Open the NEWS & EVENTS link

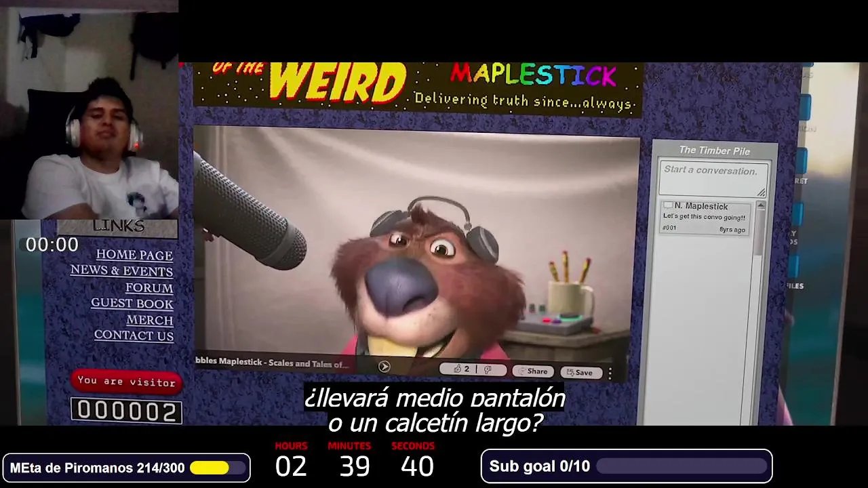(121, 270)
